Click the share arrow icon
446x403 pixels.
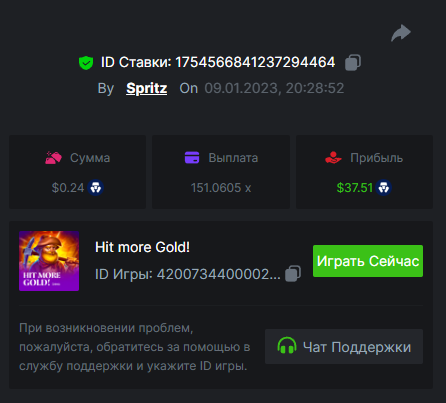[401, 33]
